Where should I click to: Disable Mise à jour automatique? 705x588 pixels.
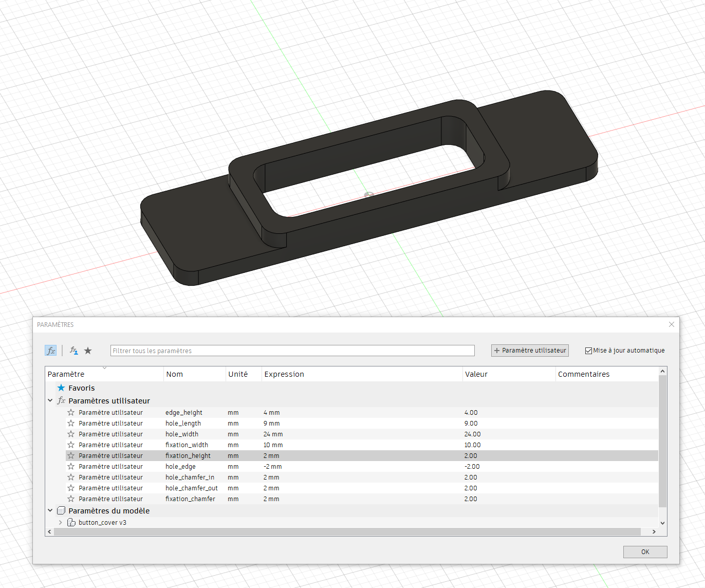tap(588, 350)
